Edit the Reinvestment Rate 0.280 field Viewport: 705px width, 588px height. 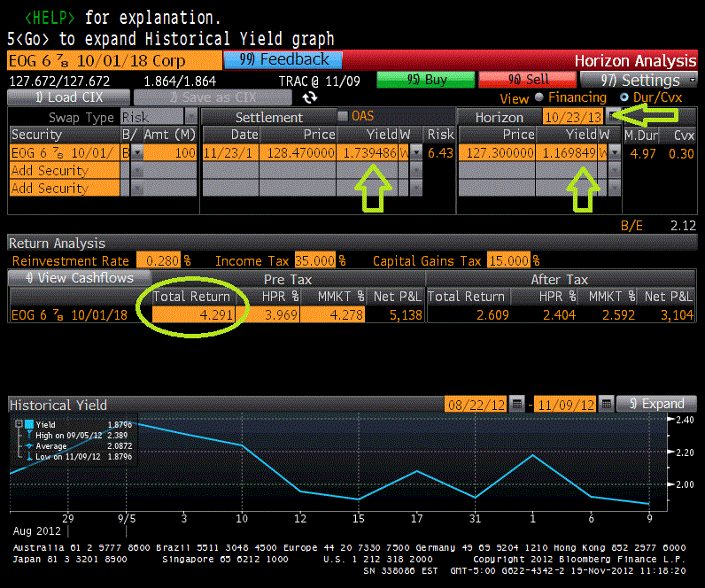tap(159, 260)
